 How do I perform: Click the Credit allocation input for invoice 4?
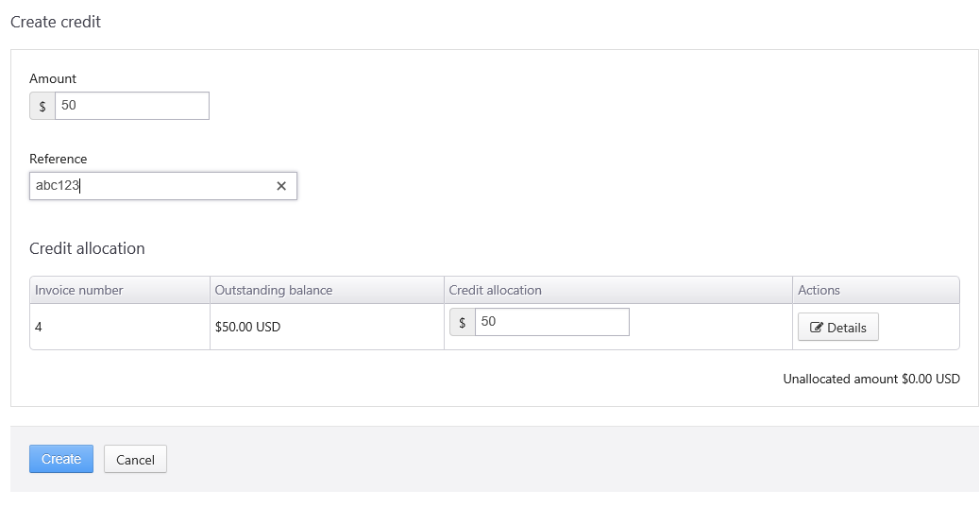click(552, 322)
